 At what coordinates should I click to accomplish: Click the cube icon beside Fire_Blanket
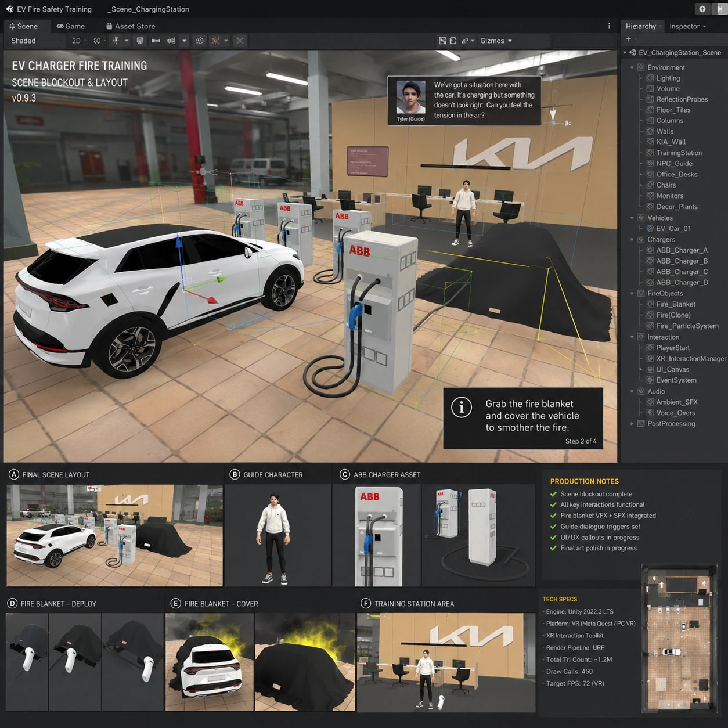(650, 304)
